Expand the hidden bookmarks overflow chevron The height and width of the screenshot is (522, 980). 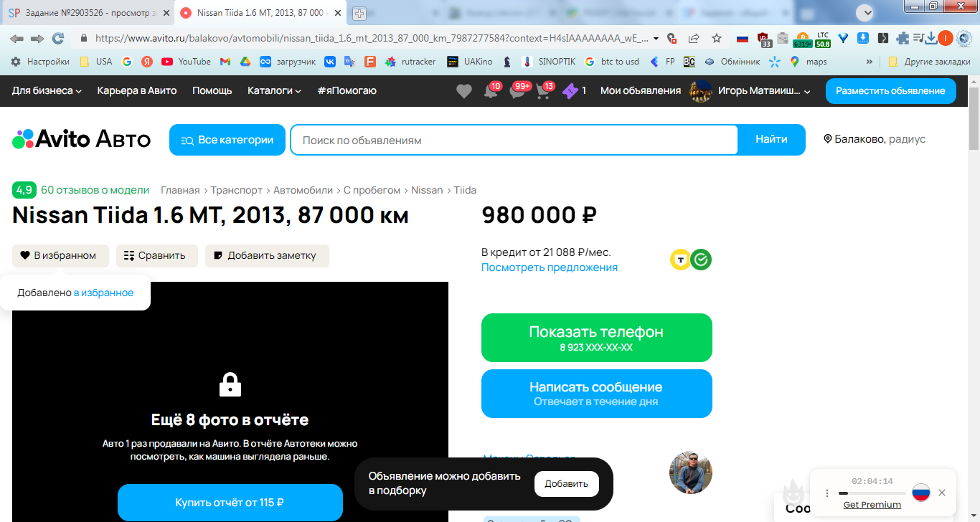[870, 62]
